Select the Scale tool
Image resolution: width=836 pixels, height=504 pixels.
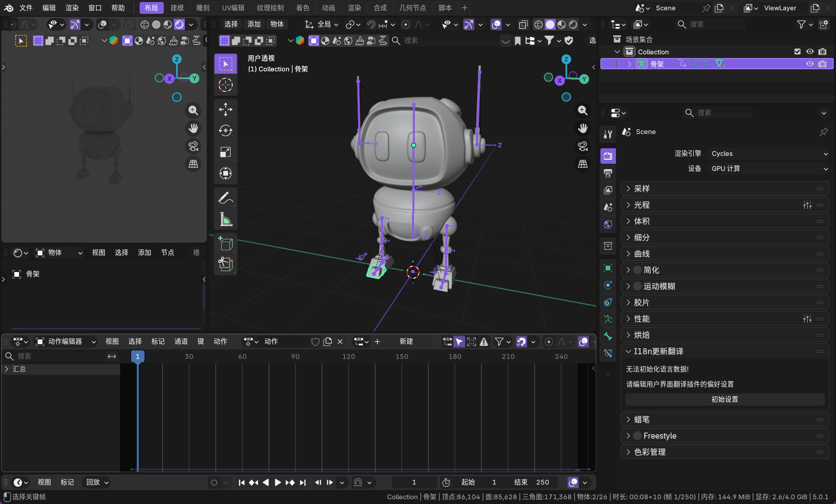click(x=225, y=152)
